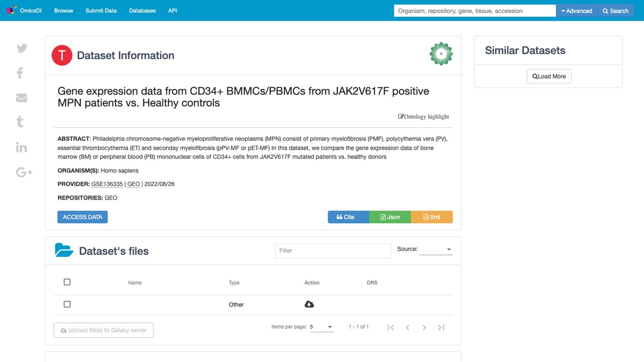Check the checkbox for the Other file row
The width and height of the screenshot is (644, 362).
tap(67, 304)
